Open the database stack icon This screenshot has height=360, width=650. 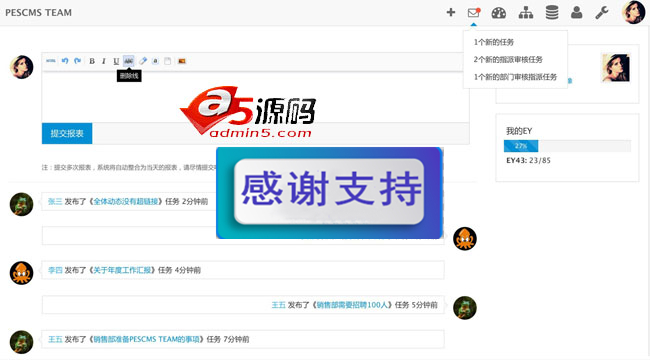pyautogui.click(x=552, y=12)
